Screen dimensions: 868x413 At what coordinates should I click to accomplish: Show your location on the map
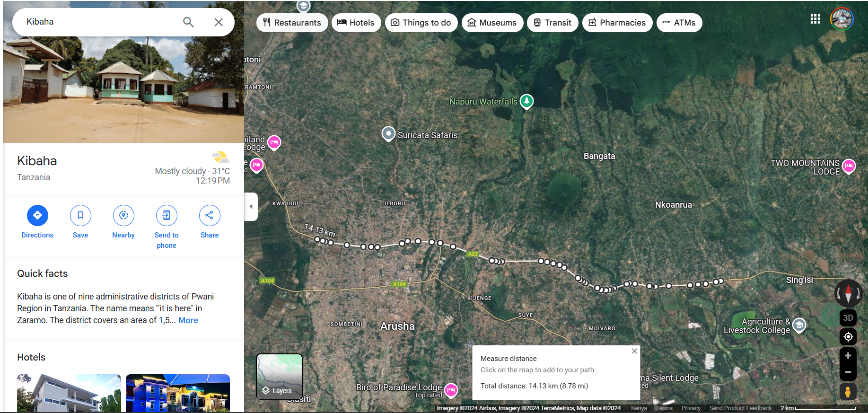[848, 337]
